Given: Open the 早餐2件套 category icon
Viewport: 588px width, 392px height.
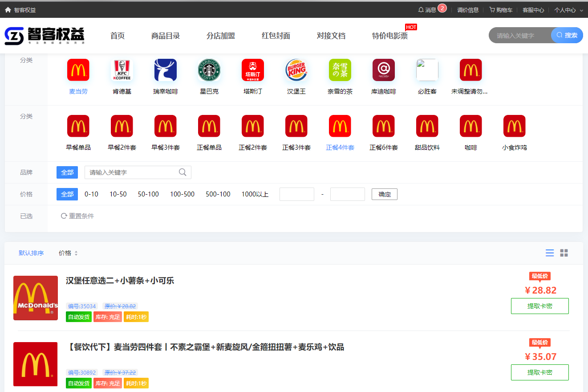Looking at the screenshot, I should click(x=122, y=126).
